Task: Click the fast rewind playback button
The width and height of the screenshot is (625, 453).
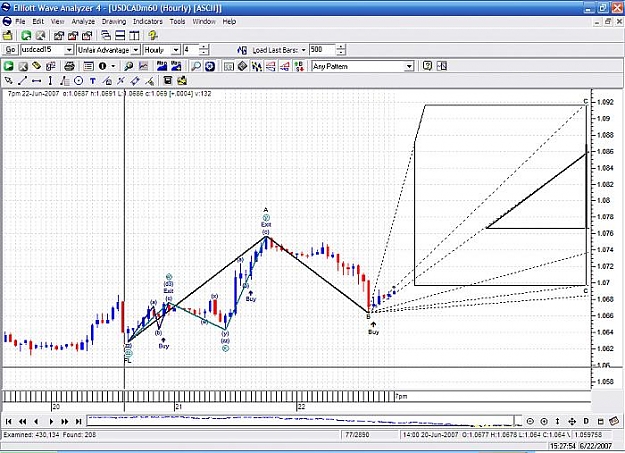Action: [22, 421]
